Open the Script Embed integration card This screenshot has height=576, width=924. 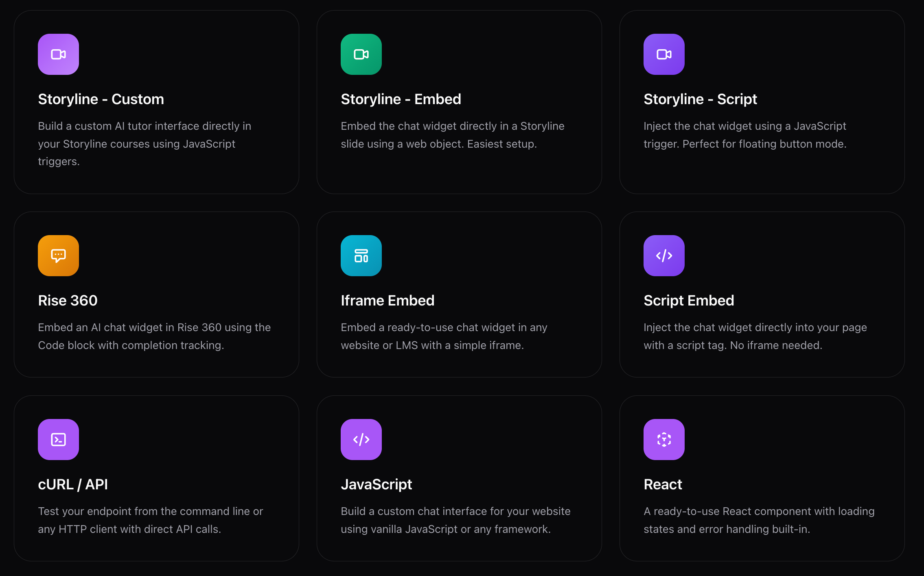pos(762,294)
